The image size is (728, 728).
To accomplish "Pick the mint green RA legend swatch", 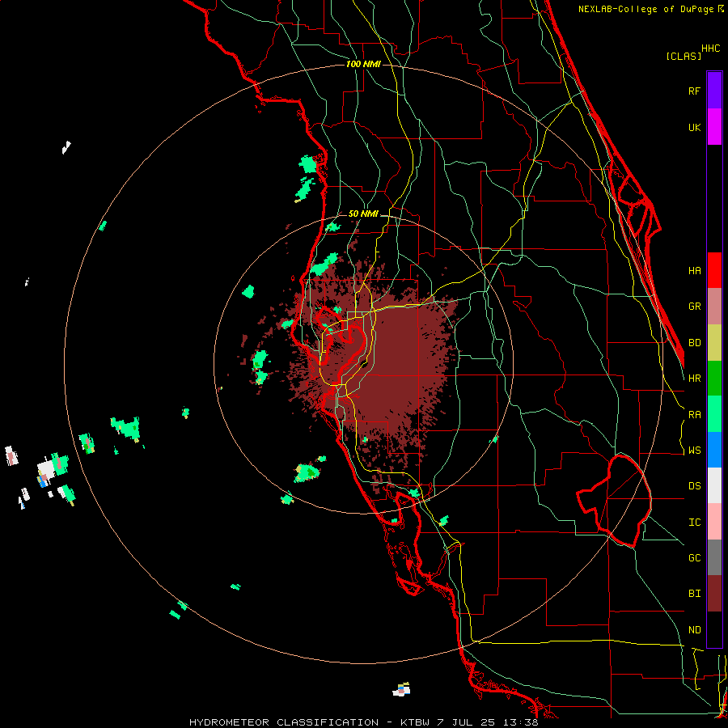I will [714, 414].
